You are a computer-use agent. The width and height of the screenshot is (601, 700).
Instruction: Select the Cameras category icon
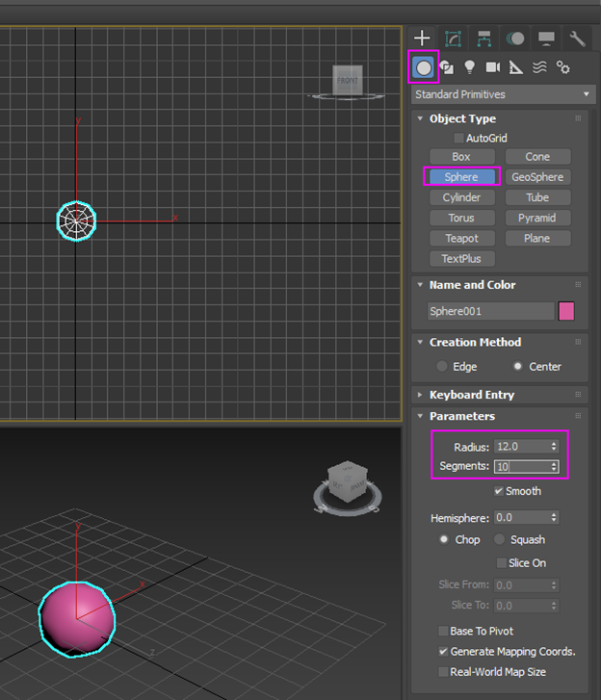[493, 67]
